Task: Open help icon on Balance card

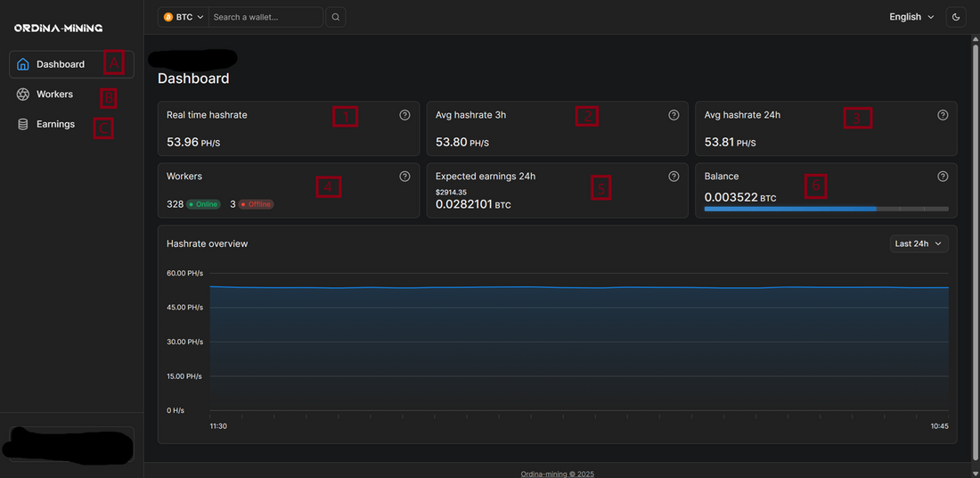Action: pyautogui.click(x=943, y=177)
